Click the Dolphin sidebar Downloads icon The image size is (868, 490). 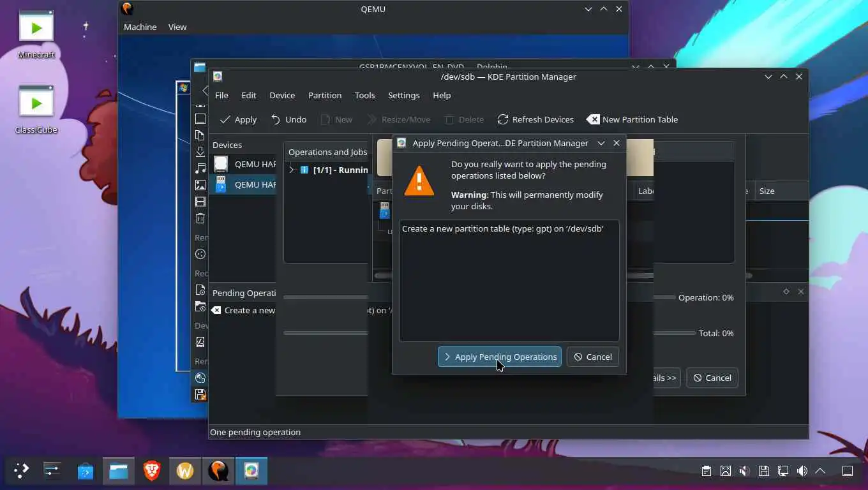tap(200, 152)
